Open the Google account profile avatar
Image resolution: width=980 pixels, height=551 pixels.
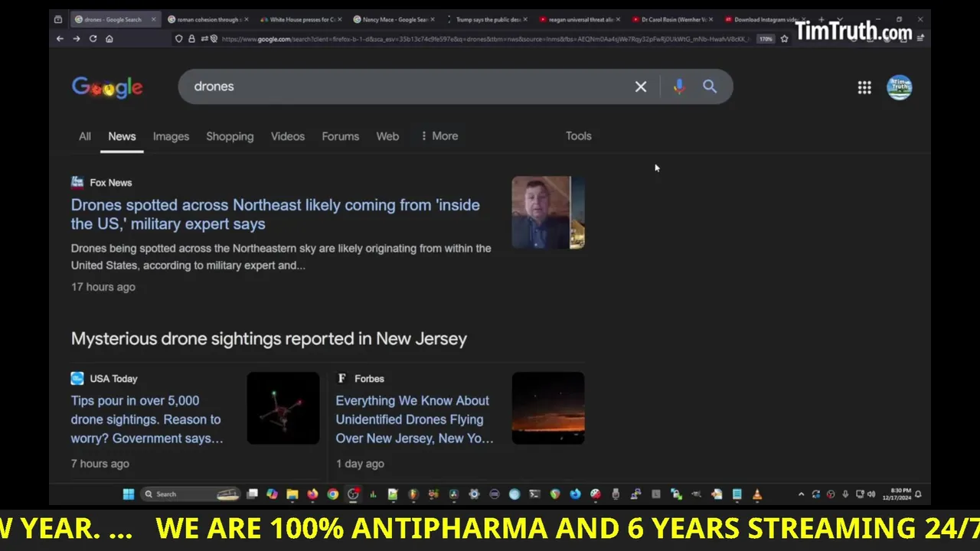(x=899, y=87)
